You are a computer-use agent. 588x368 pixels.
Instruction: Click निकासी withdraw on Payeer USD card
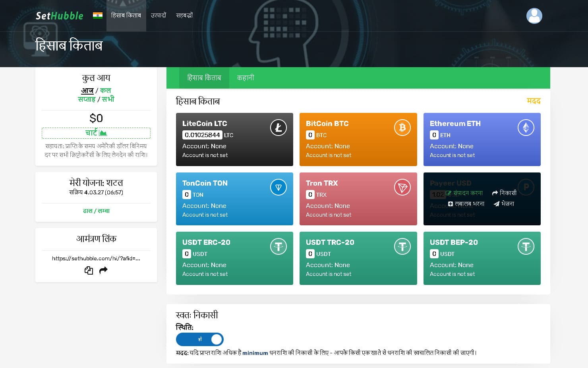[x=504, y=193]
